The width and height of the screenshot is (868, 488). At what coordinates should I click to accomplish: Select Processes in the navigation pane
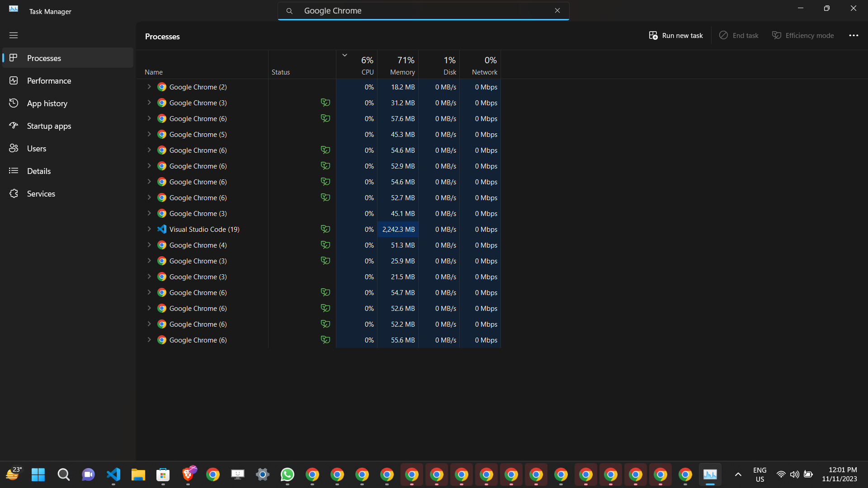click(x=44, y=58)
